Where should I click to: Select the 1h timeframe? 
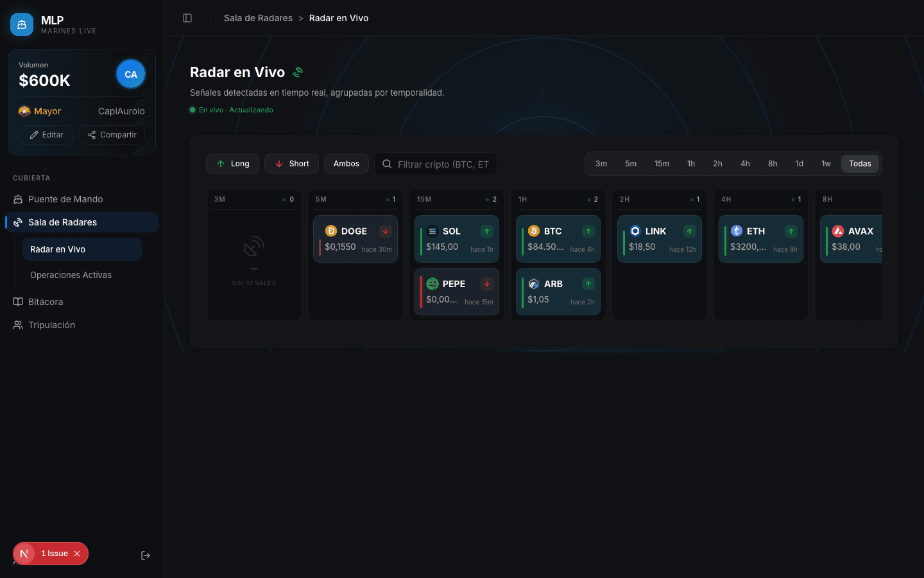click(691, 164)
